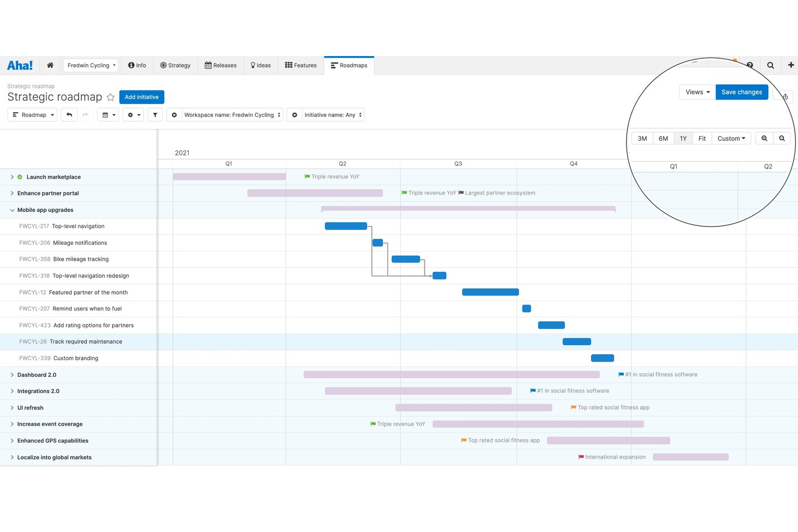Change the Workspace name filter value
This screenshot has width=798, height=532.
[232, 115]
